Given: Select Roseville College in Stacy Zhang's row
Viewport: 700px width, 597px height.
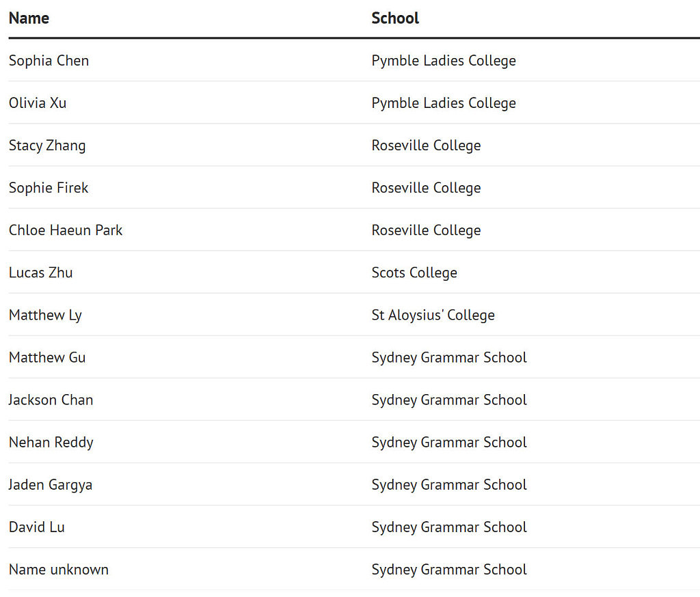Looking at the screenshot, I should [426, 145].
